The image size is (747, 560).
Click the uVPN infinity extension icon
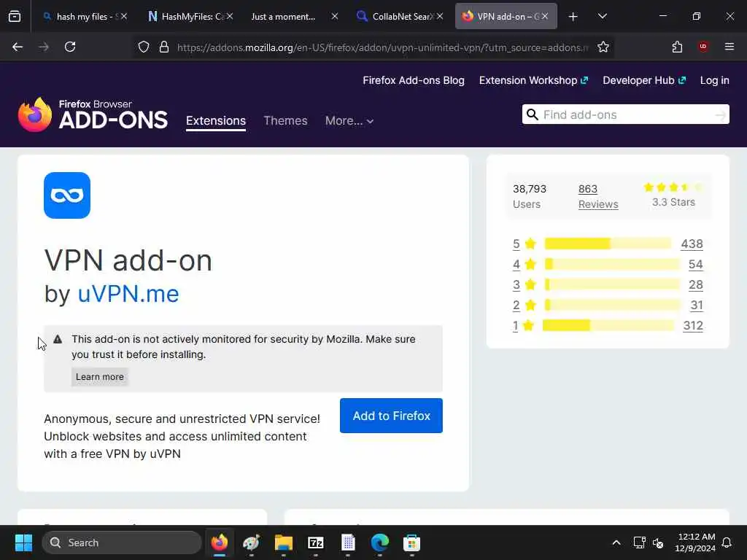click(x=67, y=195)
